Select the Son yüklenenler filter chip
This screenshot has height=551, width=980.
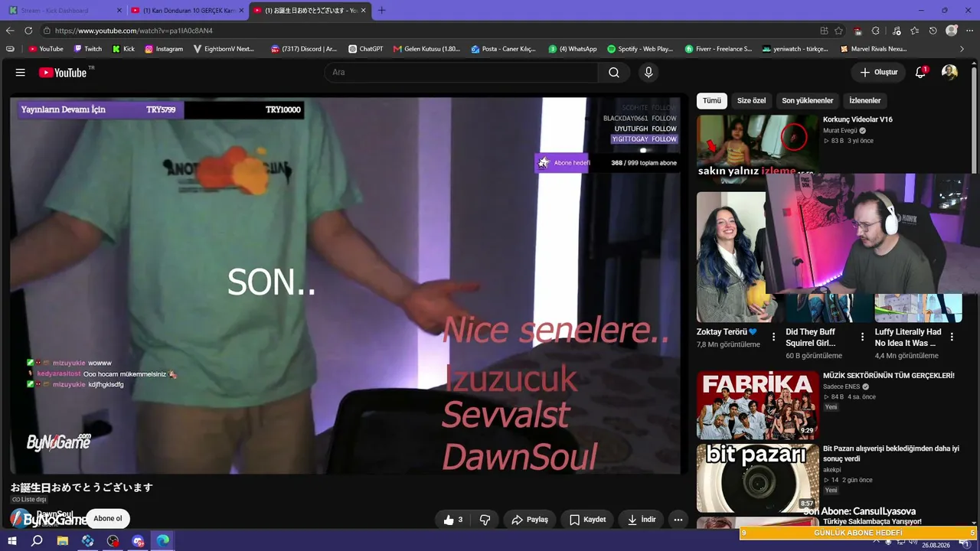coord(808,101)
